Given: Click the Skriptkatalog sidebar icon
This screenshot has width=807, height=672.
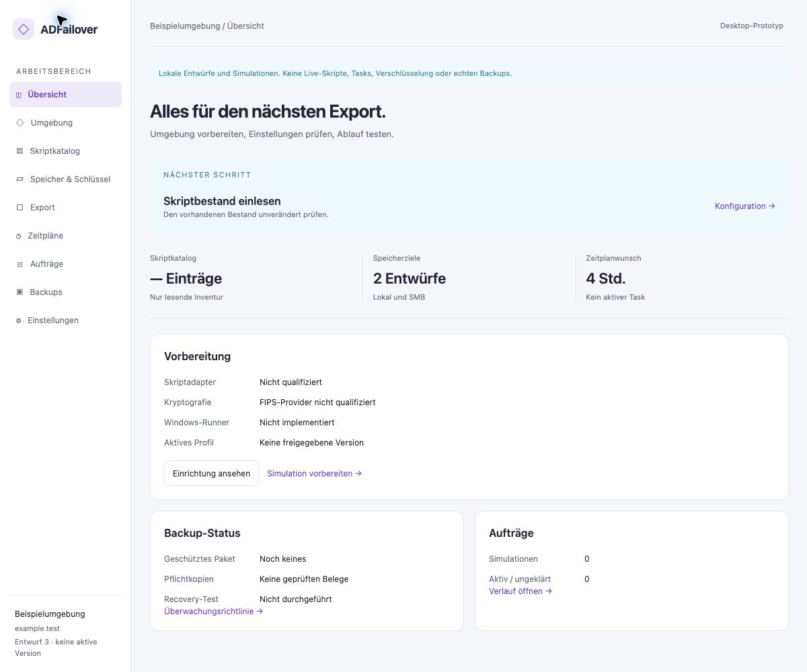Looking at the screenshot, I should tap(20, 151).
